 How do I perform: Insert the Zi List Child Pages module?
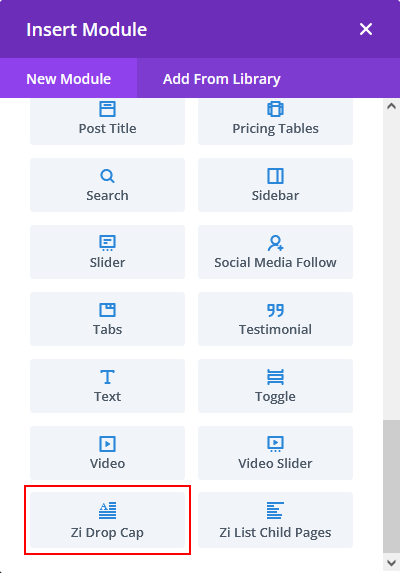pyautogui.click(x=275, y=520)
